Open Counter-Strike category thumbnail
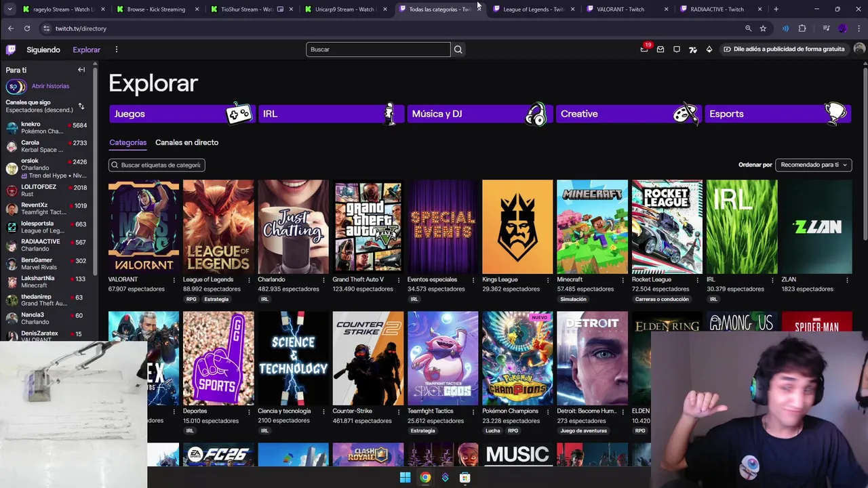 pos(368,358)
